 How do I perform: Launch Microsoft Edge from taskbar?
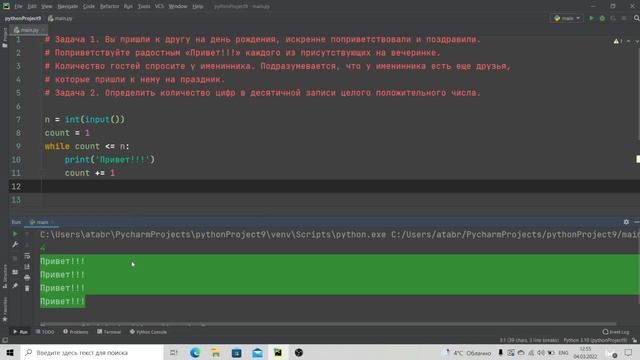195,352
